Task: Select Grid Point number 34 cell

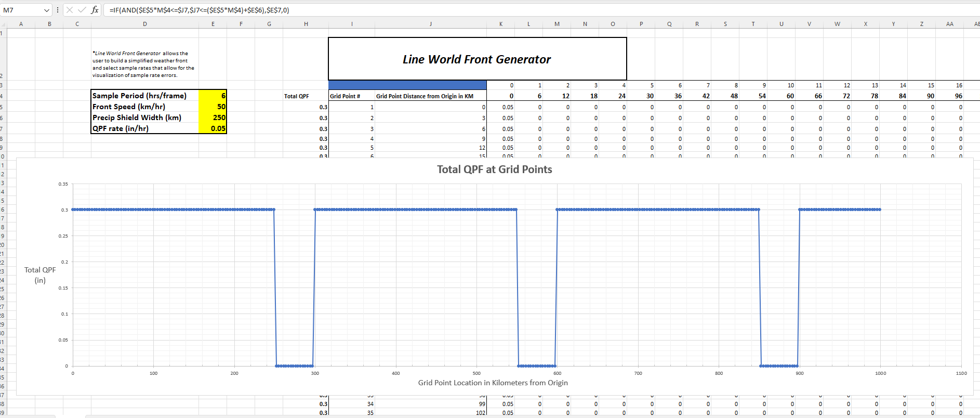Action: click(x=352, y=404)
